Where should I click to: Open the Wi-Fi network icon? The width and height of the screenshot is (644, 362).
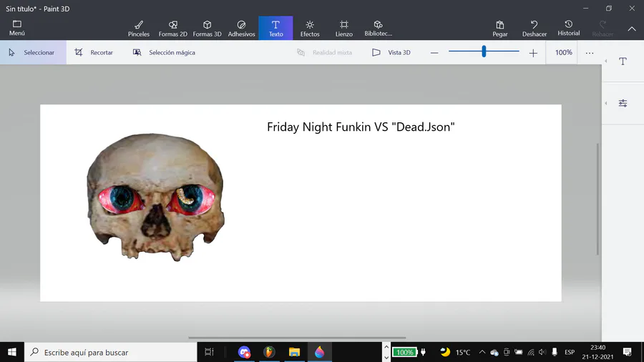[531, 352]
